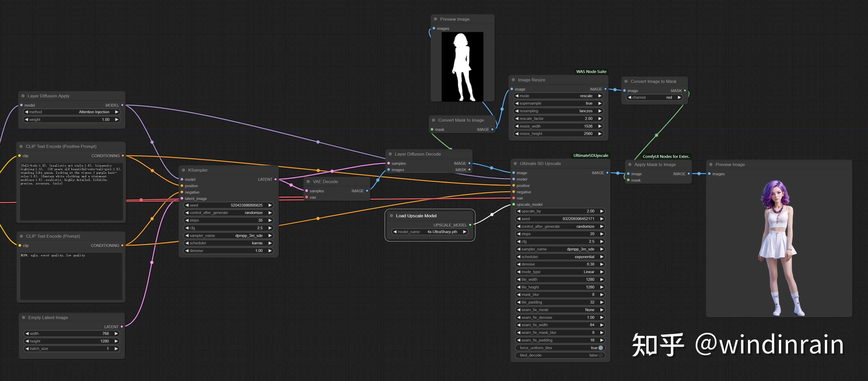Collapse the KSampler node using its title dot

coord(183,170)
